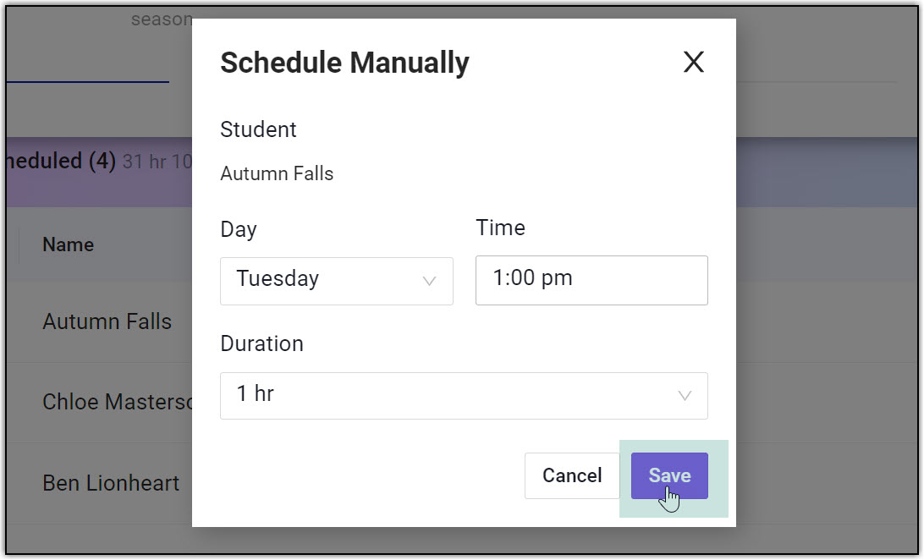Click the Duration field label
The height and width of the screenshot is (560, 924).
pyautogui.click(x=261, y=343)
